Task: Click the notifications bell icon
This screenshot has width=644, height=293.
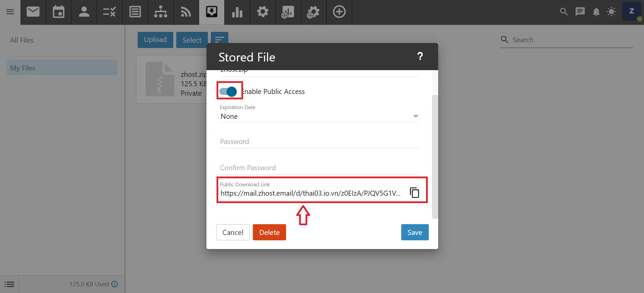Action: click(596, 12)
